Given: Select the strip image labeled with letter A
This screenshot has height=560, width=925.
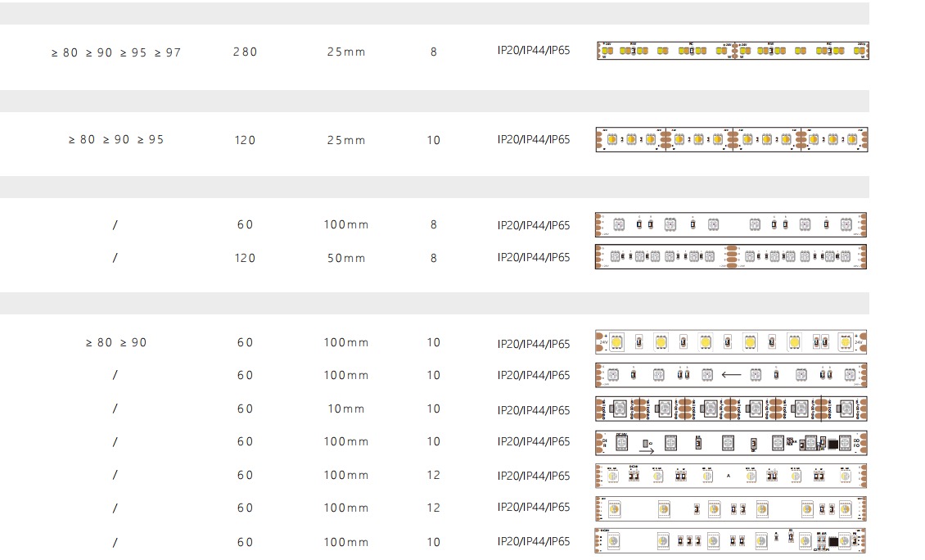Looking at the screenshot, I should (x=730, y=475).
